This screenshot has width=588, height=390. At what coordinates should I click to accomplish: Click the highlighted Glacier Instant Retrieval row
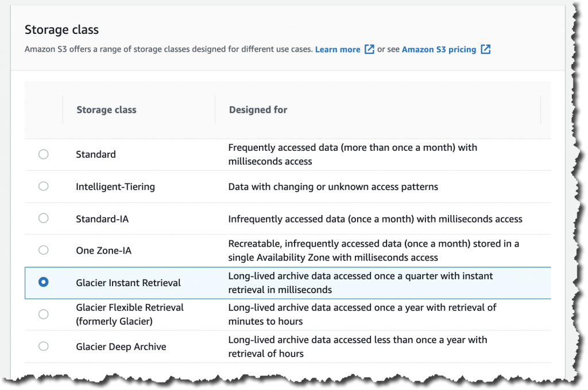(287, 283)
